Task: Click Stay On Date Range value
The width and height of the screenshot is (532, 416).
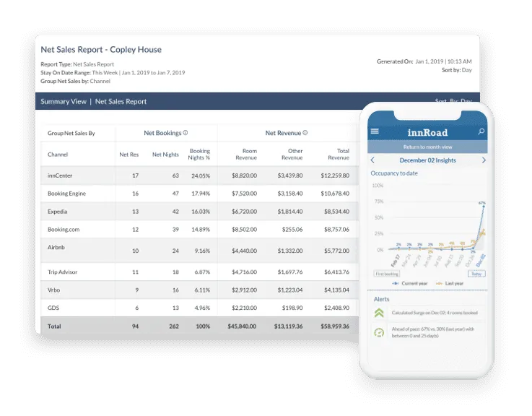Action: [139, 73]
